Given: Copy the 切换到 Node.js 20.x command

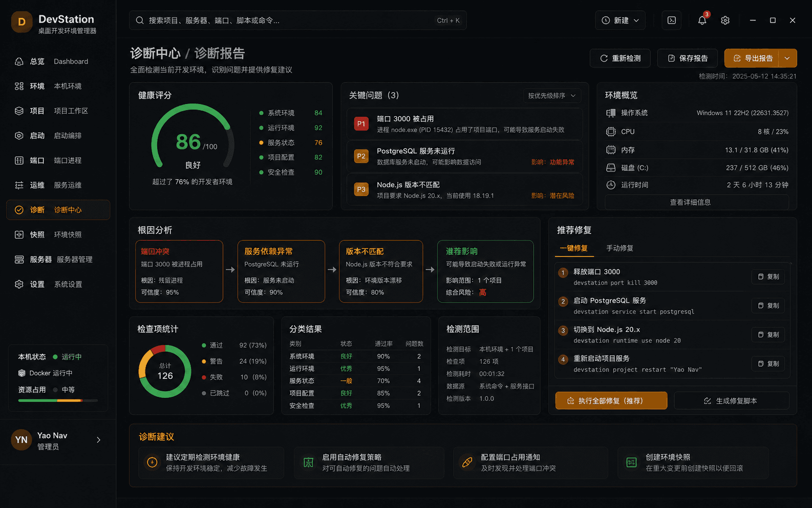Looking at the screenshot, I should point(768,334).
